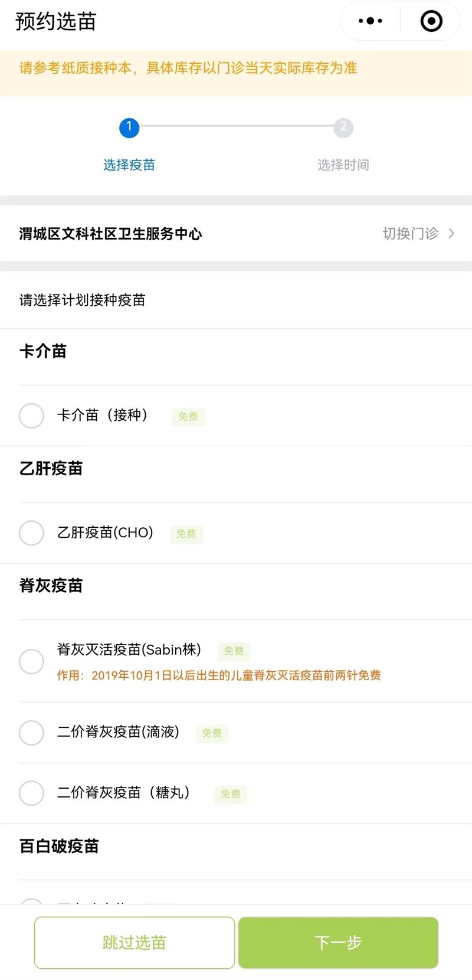Image resolution: width=472 pixels, height=980 pixels.
Task: Open 切换门诊 clinic switcher
Action: point(411,234)
